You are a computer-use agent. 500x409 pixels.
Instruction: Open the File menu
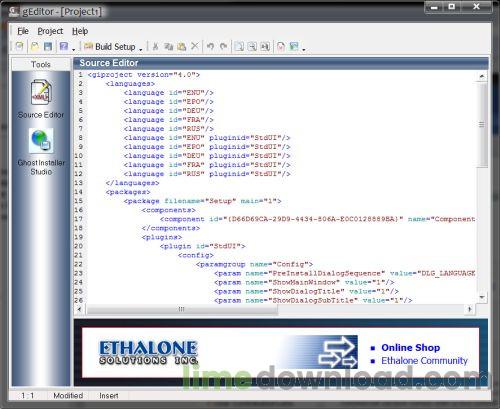click(23, 31)
